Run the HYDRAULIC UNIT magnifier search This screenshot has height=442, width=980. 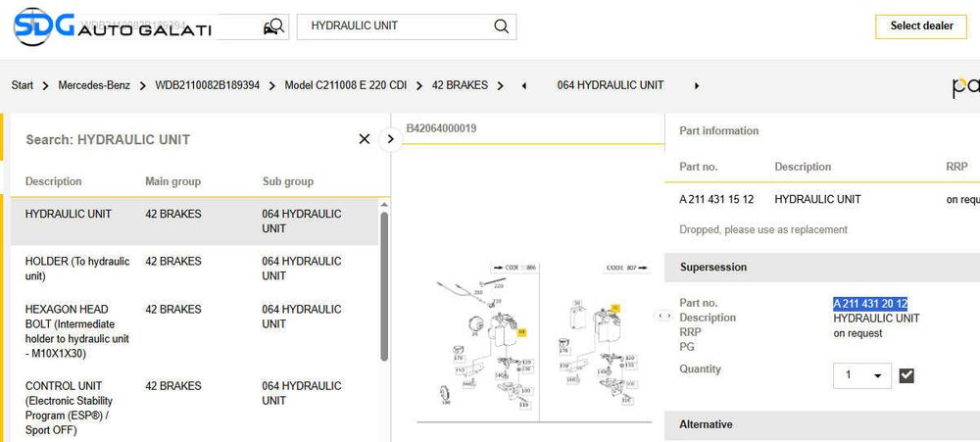pyautogui.click(x=501, y=26)
